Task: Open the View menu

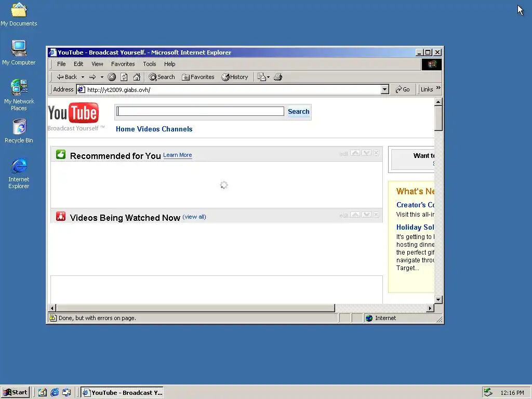Action: tap(97, 64)
